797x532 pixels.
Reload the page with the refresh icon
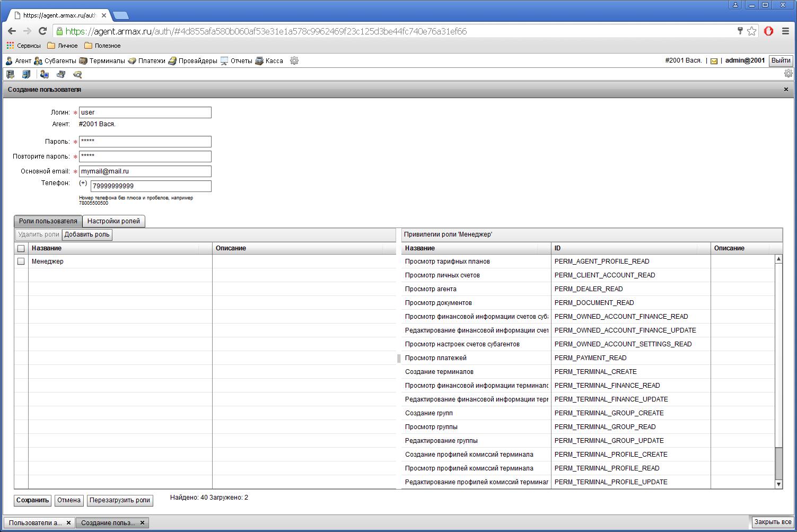(43, 31)
